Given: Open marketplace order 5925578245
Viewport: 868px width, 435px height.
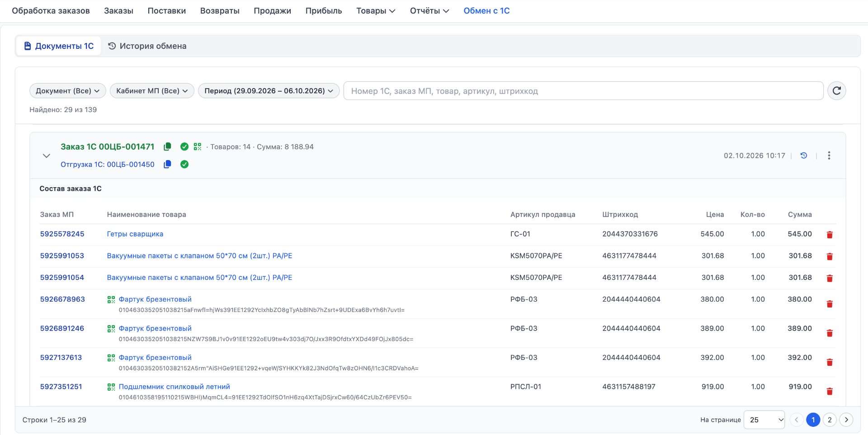Looking at the screenshot, I should 62,234.
